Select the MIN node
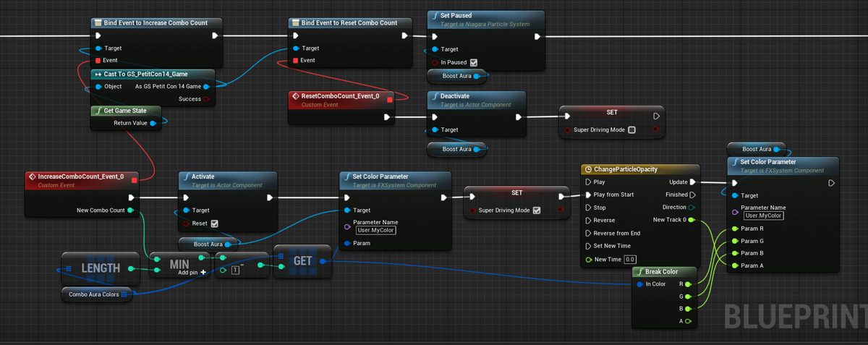This screenshot has height=345, width=868. click(x=180, y=266)
